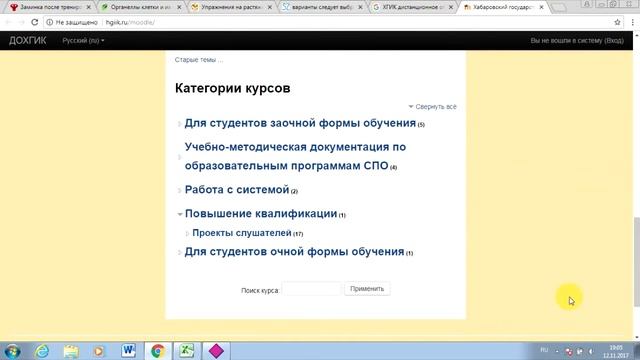The height and width of the screenshot is (360, 640).
Task: Open 'Учебно-методическая документация' category link
Action: 295,156
